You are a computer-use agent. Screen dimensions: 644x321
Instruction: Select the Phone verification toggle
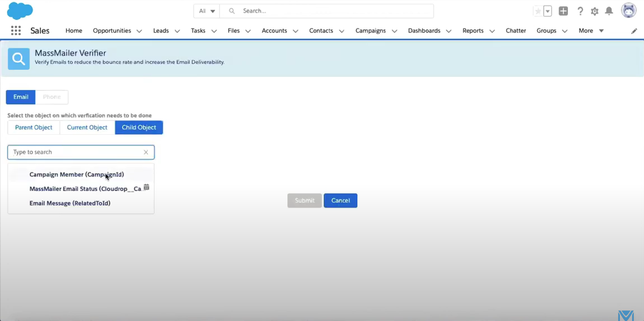(x=52, y=97)
